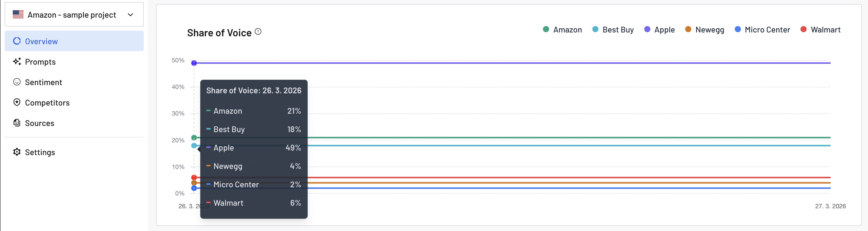Click the Competitors shield icon
868x231 pixels.
[x=17, y=102]
